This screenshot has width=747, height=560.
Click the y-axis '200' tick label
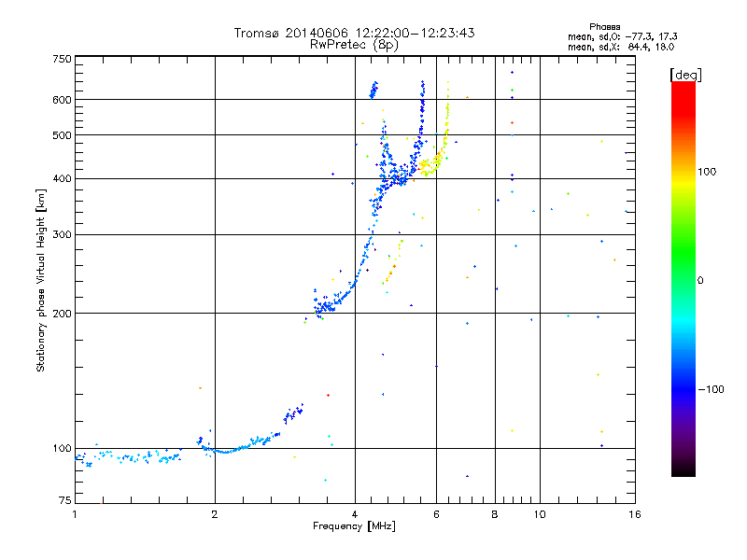pyautogui.click(x=62, y=314)
